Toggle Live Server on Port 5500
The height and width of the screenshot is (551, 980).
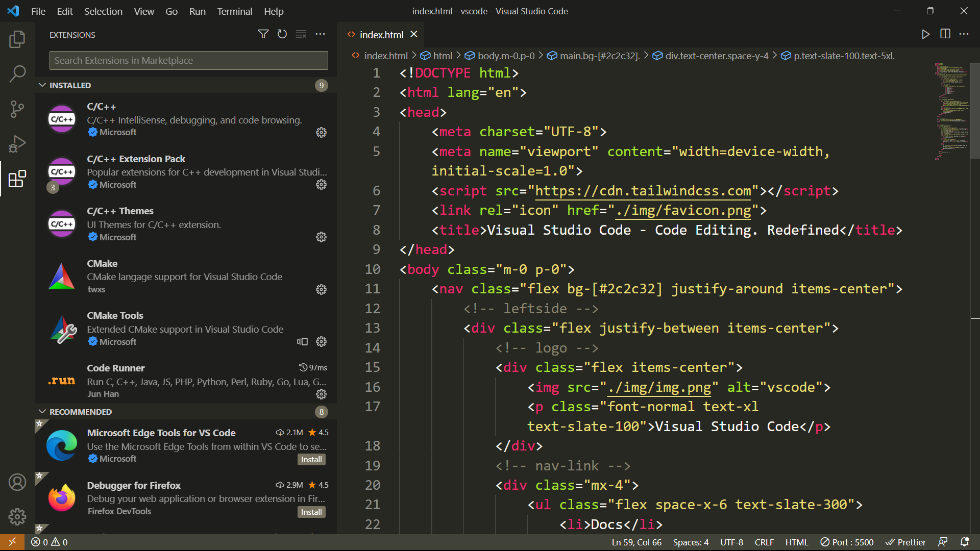(847, 542)
